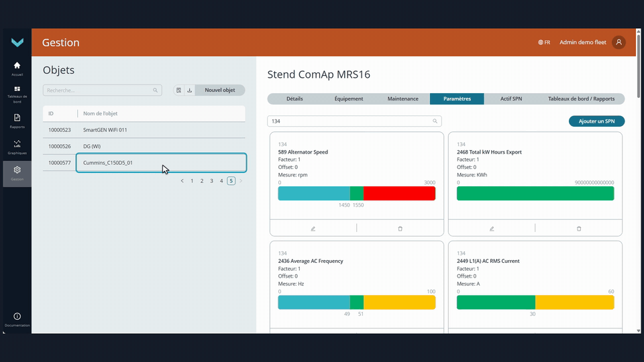Click the search magnifier in Objets search field
Image resolution: width=644 pixels, height=362 pixels.
pos(155,90)
